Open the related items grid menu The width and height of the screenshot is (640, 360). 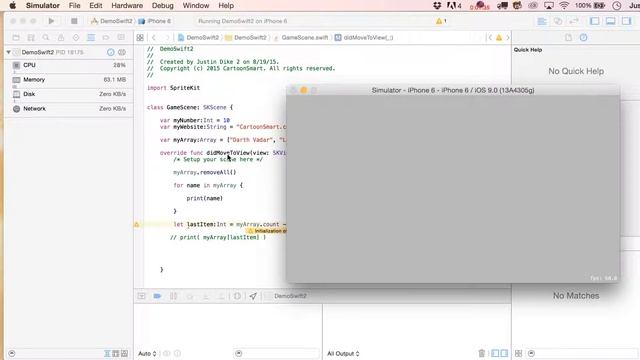tap(140, 38)
